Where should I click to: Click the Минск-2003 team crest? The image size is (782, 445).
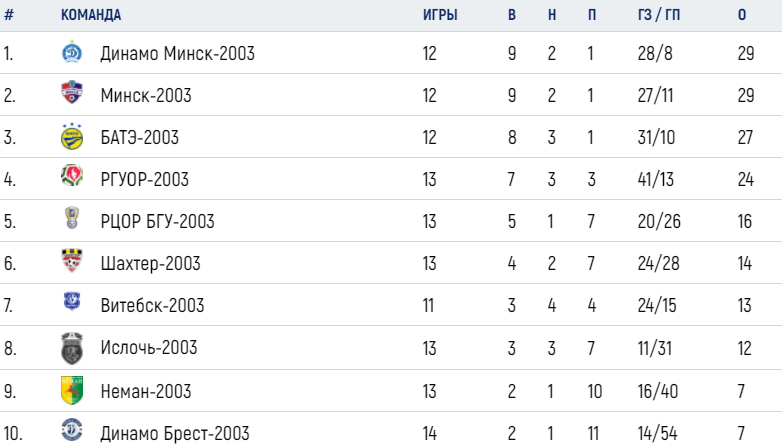tap(72, 93)
